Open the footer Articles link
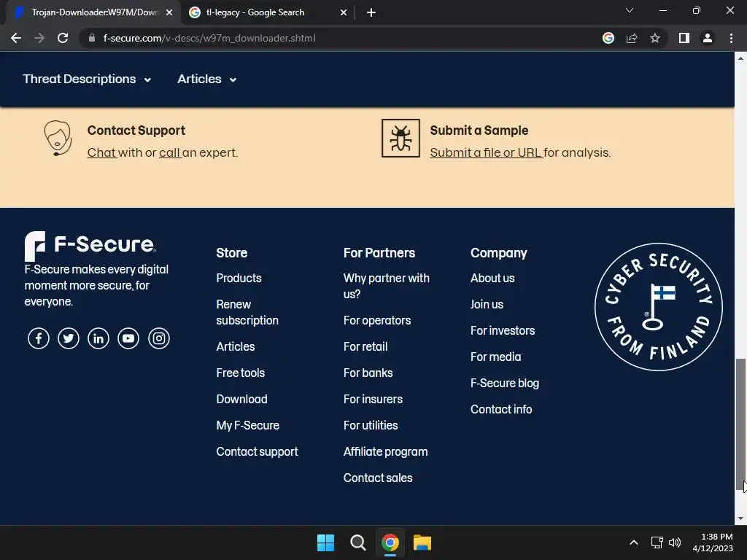The height and width of the screenshot is (560, 747). pyautogui.click(x=236, y=346)
